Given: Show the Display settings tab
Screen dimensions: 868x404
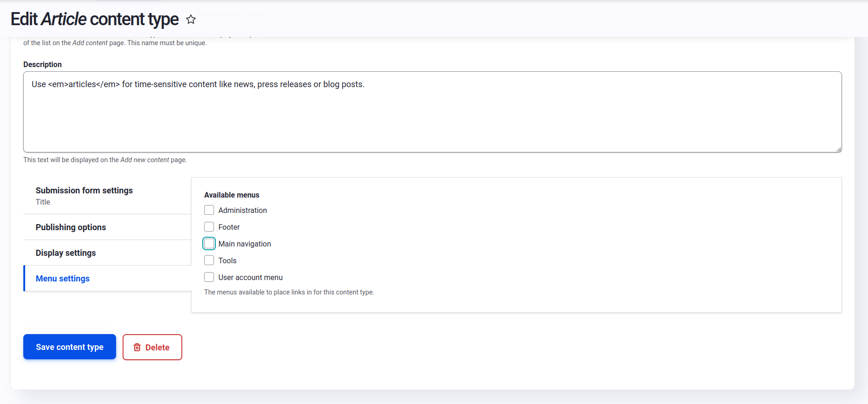Looking at the screenshot, I should pyautogui.click(x=66, y=253).
